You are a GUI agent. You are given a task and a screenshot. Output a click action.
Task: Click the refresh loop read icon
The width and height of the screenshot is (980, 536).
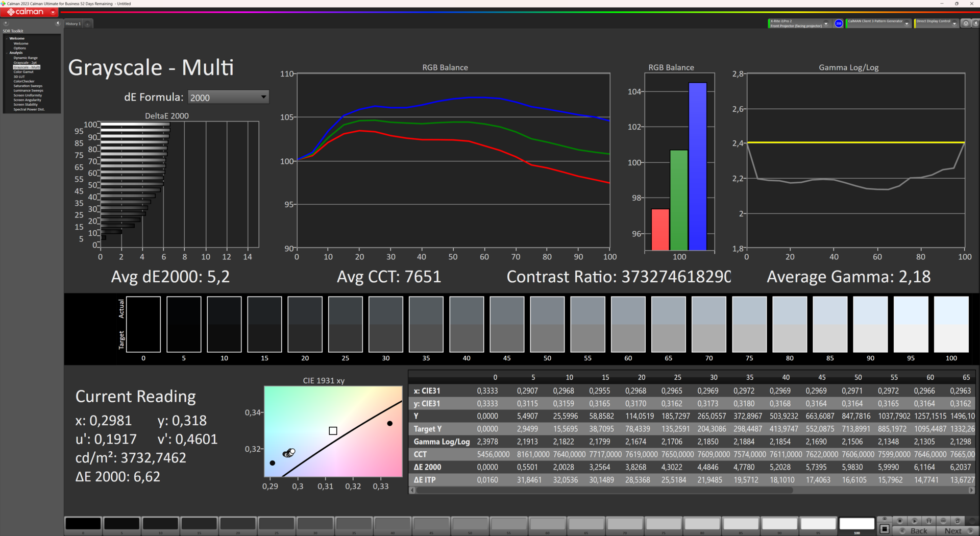coord(958,521)
